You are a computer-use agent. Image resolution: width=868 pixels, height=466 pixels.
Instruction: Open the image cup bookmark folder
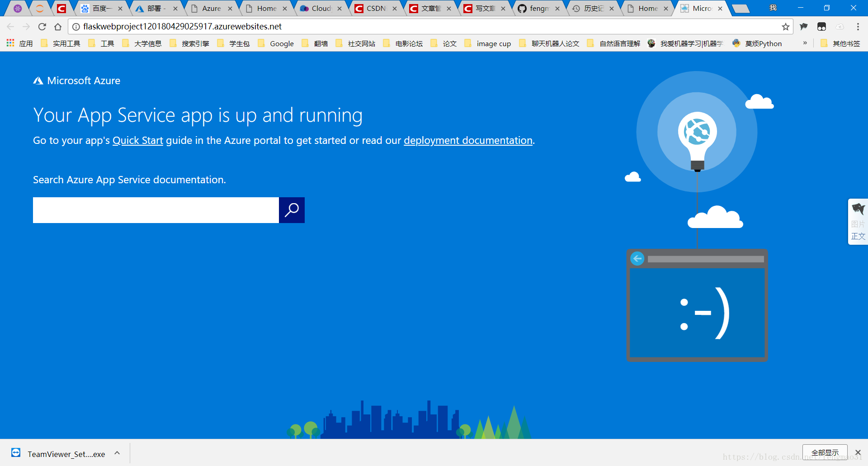488,43
